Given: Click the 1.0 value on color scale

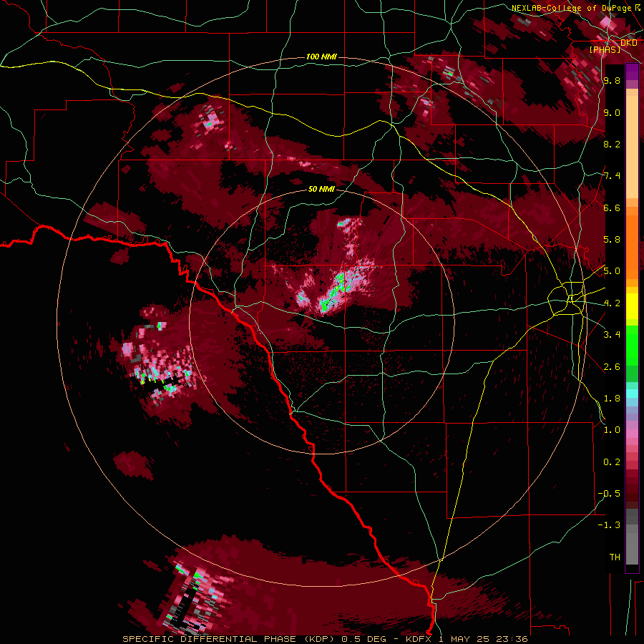Looking at the screenshot, I should coord(612,430).
